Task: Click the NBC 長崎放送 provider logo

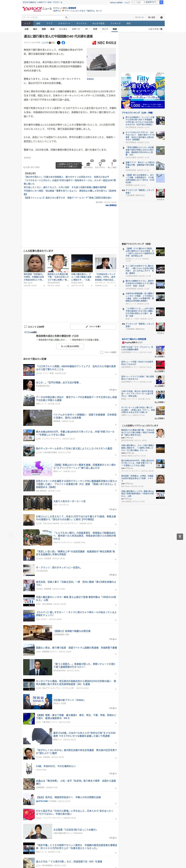Action: tap(104, 43)
